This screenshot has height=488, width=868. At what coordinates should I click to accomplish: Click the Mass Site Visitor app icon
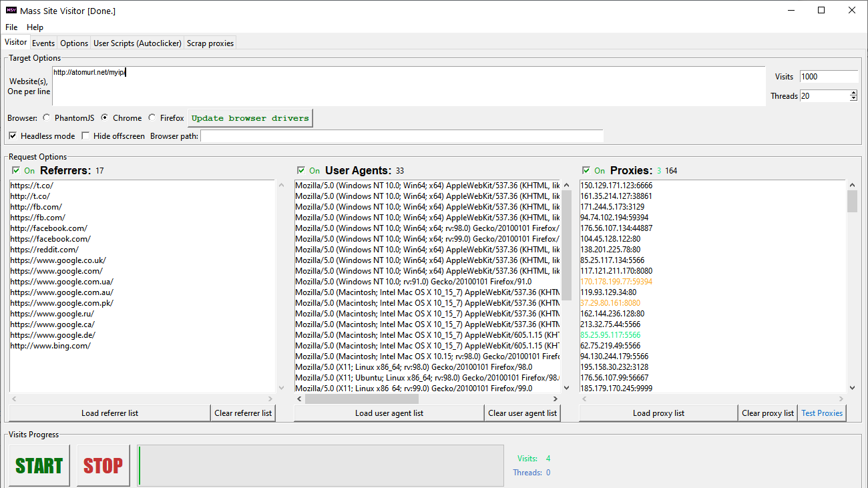[x=11, y=10]
